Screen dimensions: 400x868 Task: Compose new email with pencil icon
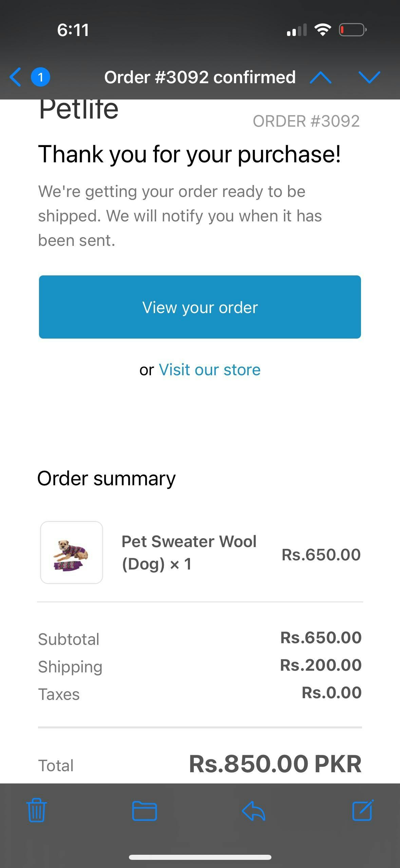[x=363, y=810]
